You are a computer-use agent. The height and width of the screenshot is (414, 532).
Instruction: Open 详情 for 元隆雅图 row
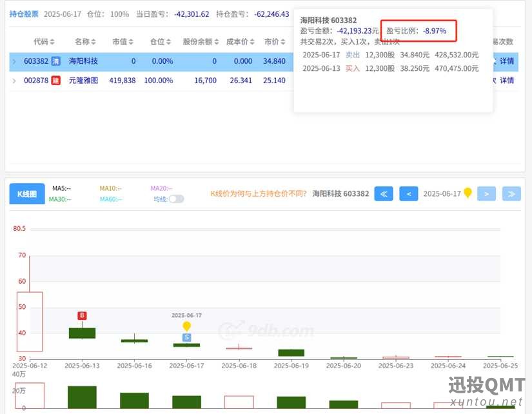coord(507,81)
